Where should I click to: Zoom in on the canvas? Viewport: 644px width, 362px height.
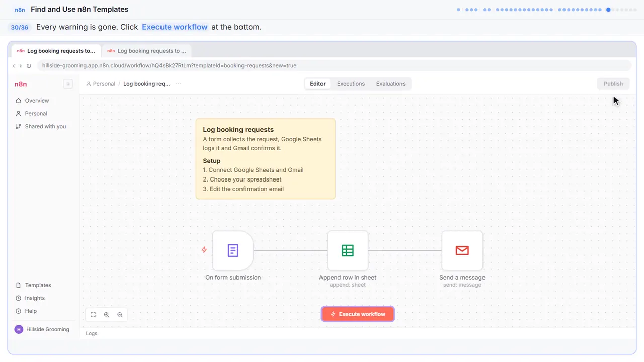[107, 315]
